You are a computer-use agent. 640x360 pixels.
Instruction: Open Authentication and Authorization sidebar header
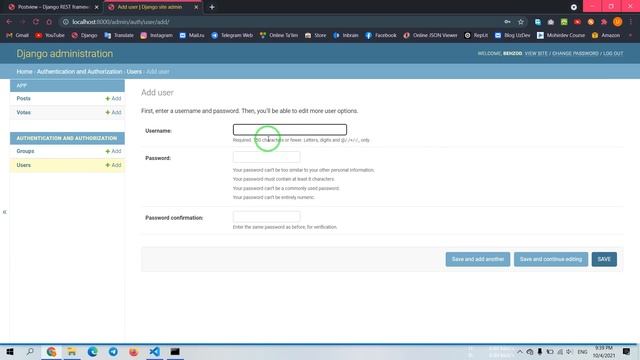[67, 138]
